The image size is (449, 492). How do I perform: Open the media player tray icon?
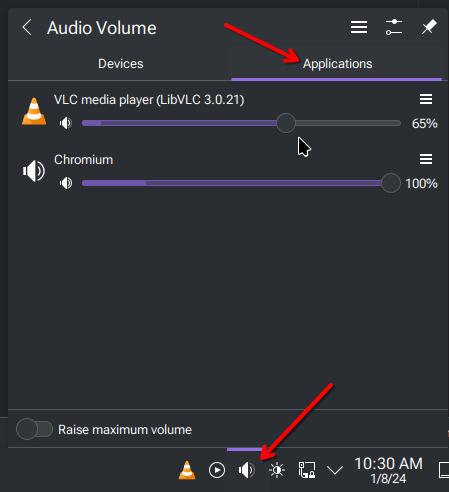(217, 470)
